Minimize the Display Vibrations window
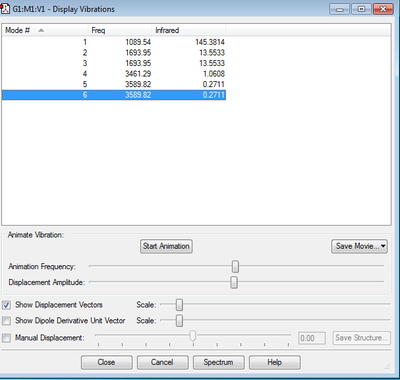The height and width of the screenshot is (380, 400). tap(339, 9)
